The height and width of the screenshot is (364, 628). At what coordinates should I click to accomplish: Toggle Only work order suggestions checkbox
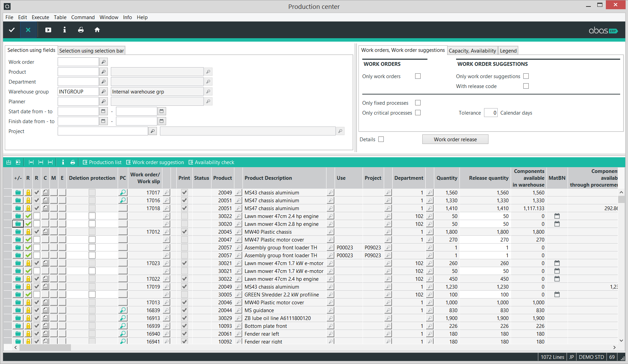[x=526, y=76]
